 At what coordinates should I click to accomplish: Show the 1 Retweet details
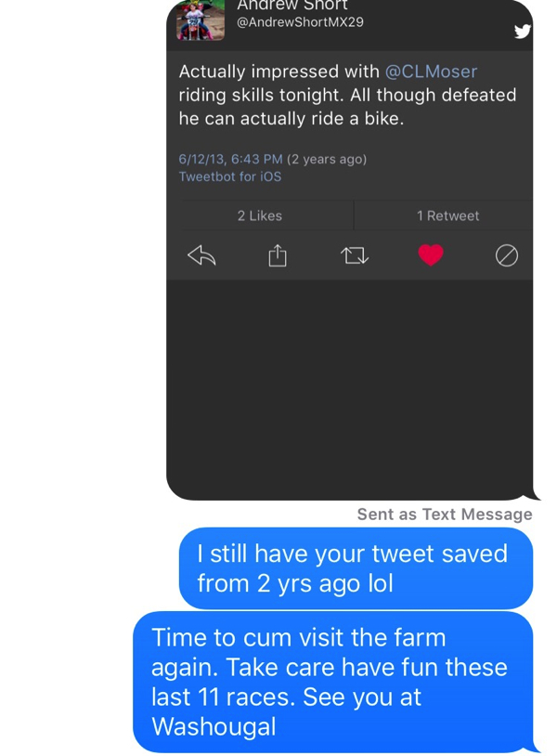[x=447, y=215]
